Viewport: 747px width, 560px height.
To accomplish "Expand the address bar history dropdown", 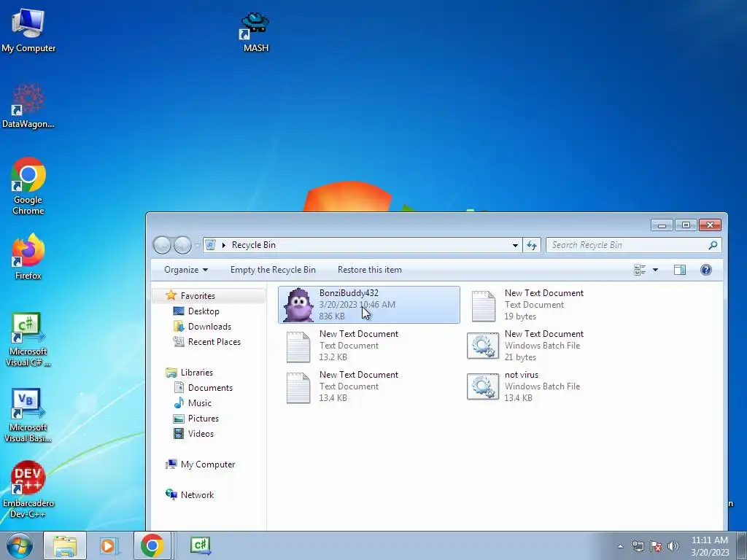I will point(515,245).
